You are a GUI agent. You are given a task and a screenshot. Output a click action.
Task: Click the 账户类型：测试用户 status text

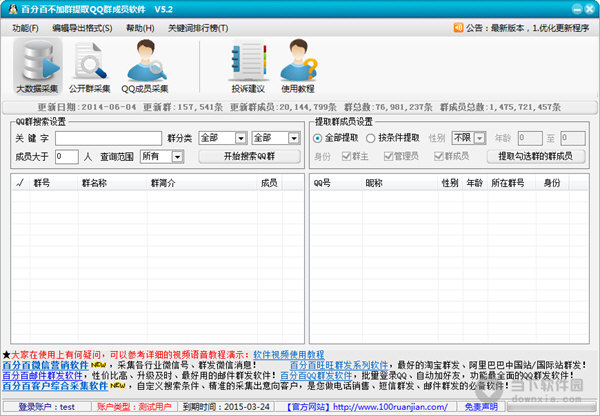134,407
